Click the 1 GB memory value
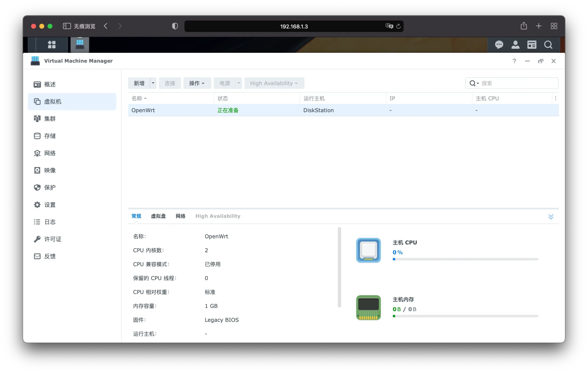This screenshot has height=373, width=588. (x=211, y=306)
